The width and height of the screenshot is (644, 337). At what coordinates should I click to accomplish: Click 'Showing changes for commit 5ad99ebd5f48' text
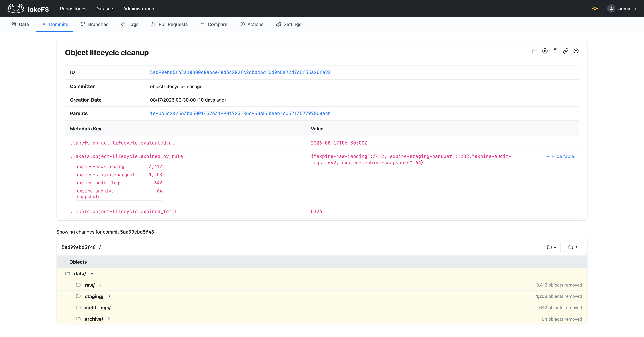pos(105,232)
